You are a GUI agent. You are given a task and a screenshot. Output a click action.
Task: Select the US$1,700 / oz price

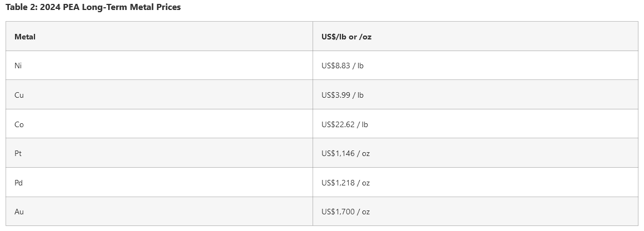(x=345, y=212)
